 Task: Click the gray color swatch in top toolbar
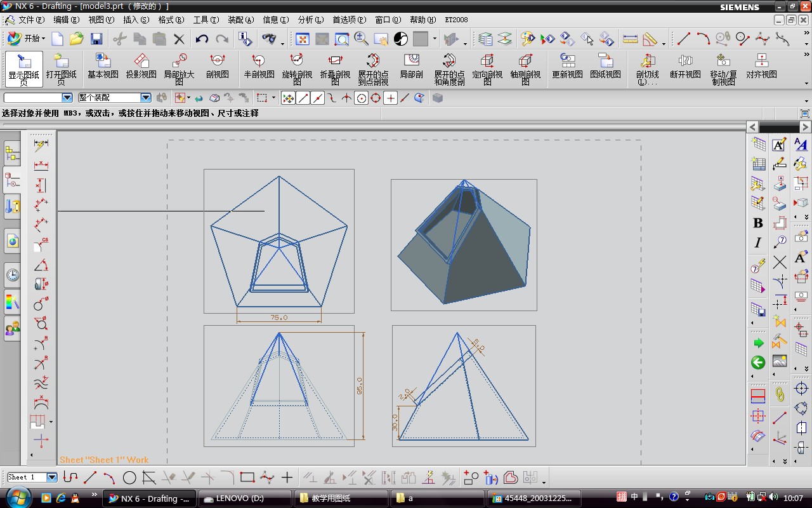[421, 39]
